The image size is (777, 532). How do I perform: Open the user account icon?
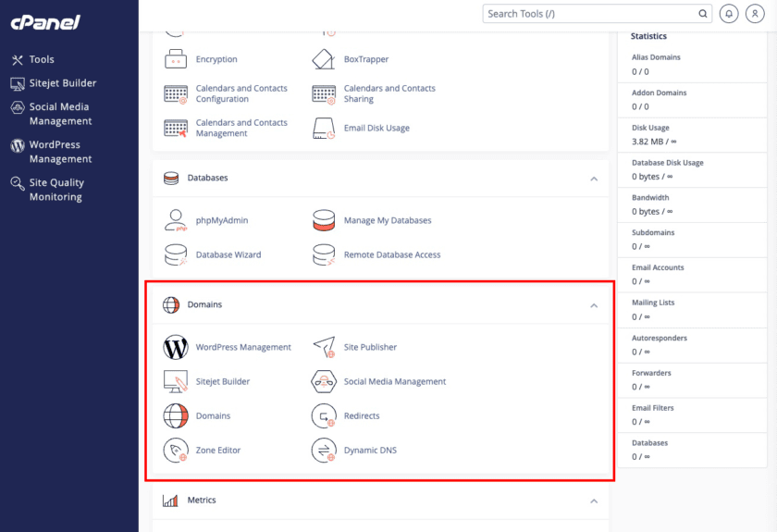[755, 14]
